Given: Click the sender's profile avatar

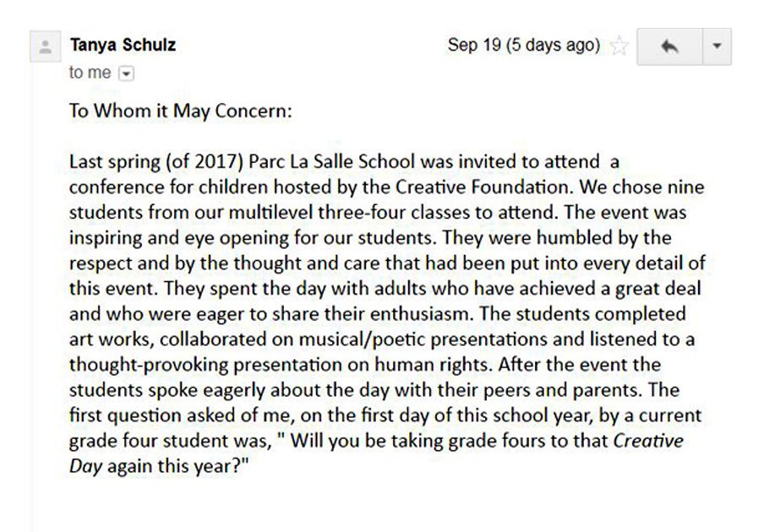Looking at the screenshot, I should pyautogui.click(x=46, y=47).
